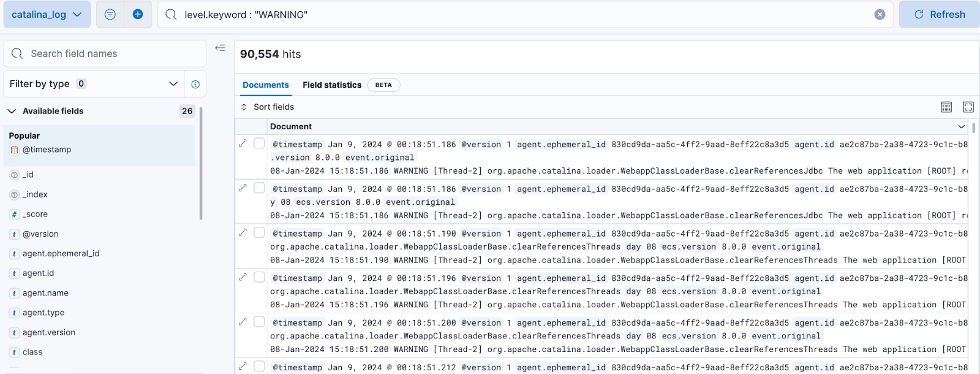Click the text type icon beside agent.name
The height and width of the screenshot is (374, 980).
[15, 293]
